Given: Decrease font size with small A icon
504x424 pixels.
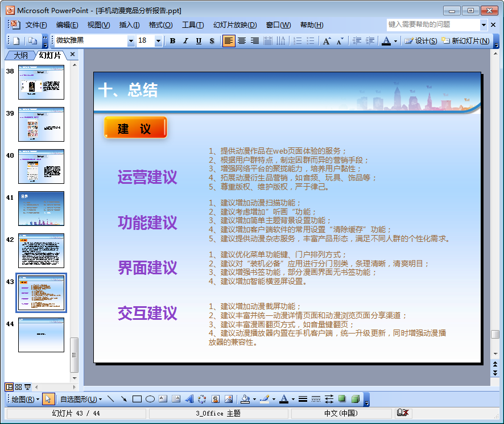Looking at the screenshot, I should point(340,41).
